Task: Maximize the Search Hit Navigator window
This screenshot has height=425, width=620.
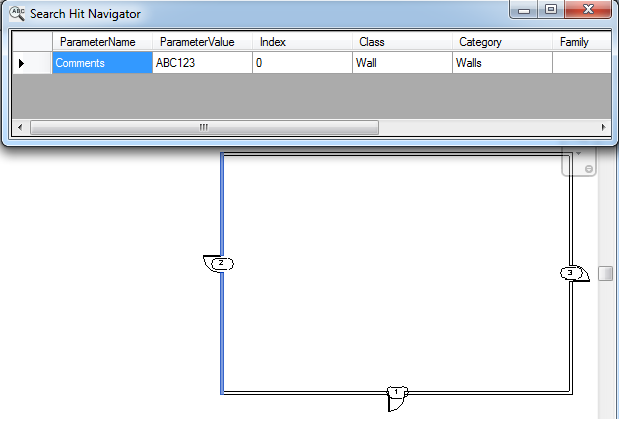Action: tap(551, 9)
